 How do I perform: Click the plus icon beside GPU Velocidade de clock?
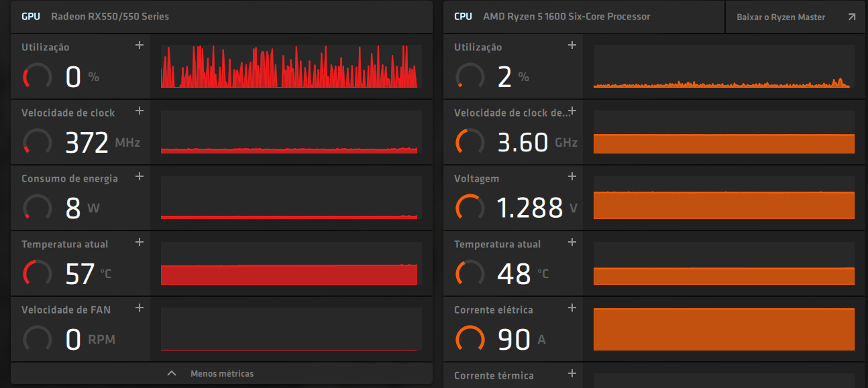140,111
